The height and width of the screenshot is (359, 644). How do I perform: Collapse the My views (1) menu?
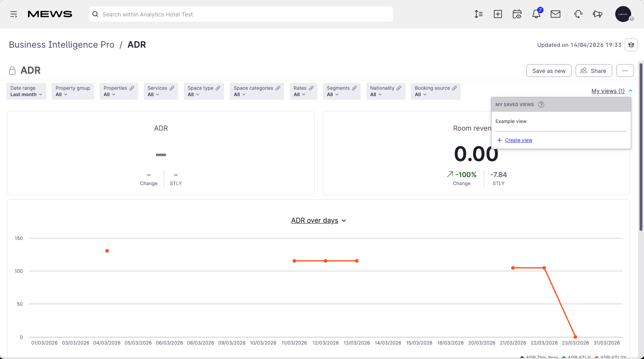[612, 91]
